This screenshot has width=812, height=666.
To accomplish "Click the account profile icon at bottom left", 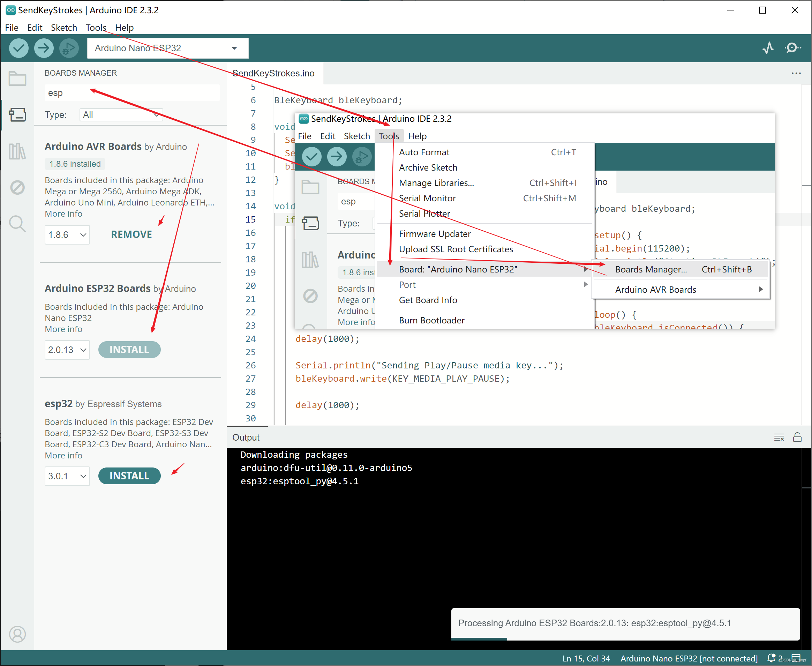I will (x=17, y=634).
